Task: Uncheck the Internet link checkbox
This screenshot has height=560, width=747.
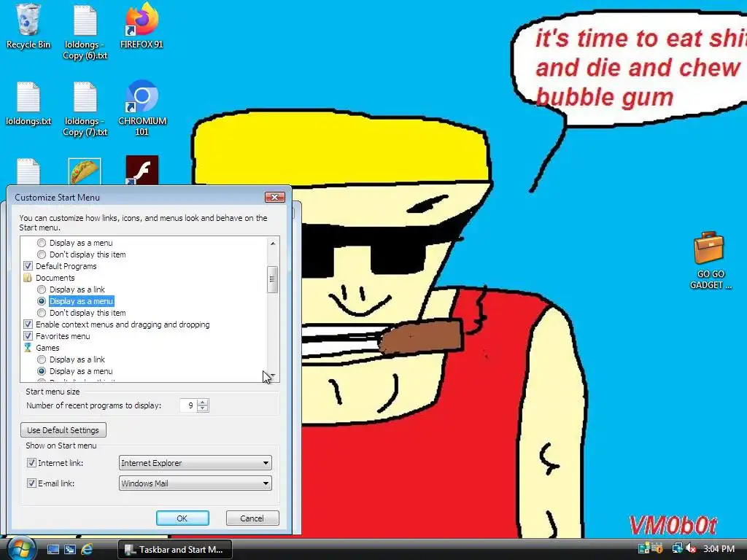Action: 31,462
